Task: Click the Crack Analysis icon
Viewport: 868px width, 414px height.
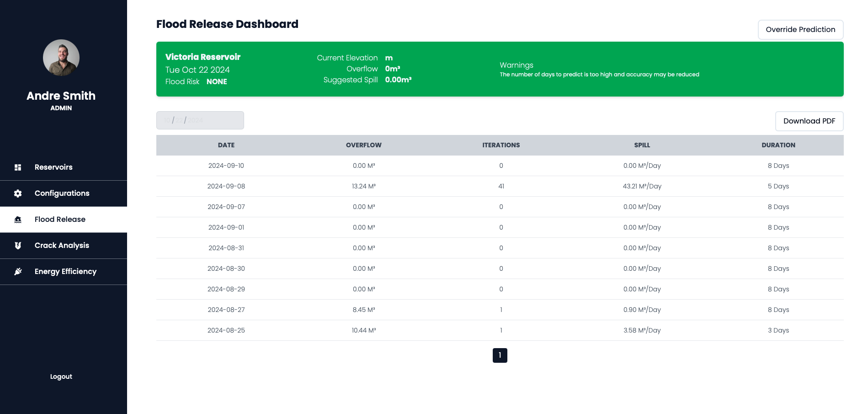Action: tap(18, 246)
